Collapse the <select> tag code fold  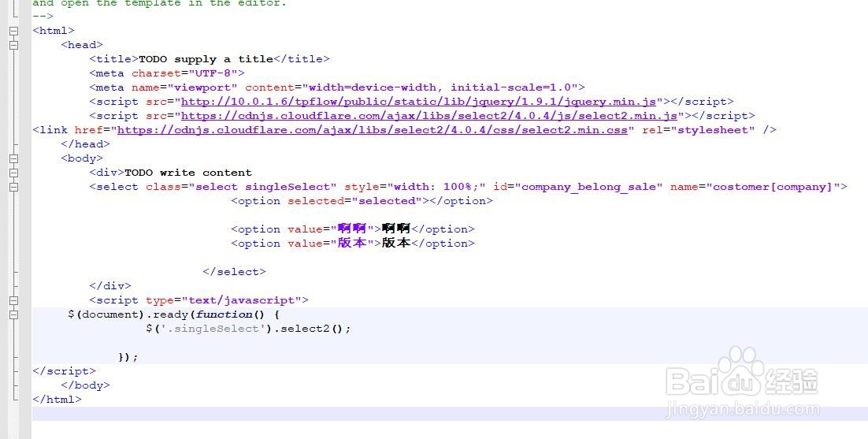pyautogui.click(x=14, y=187)
